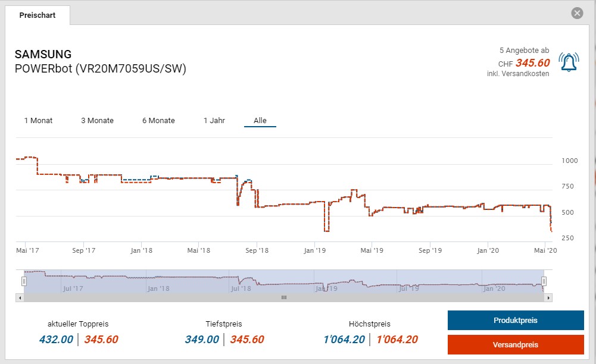Viewport: 596px width, 364px height.
Task: Select the 1 Monat time range
Action: (x=38, y=121)
